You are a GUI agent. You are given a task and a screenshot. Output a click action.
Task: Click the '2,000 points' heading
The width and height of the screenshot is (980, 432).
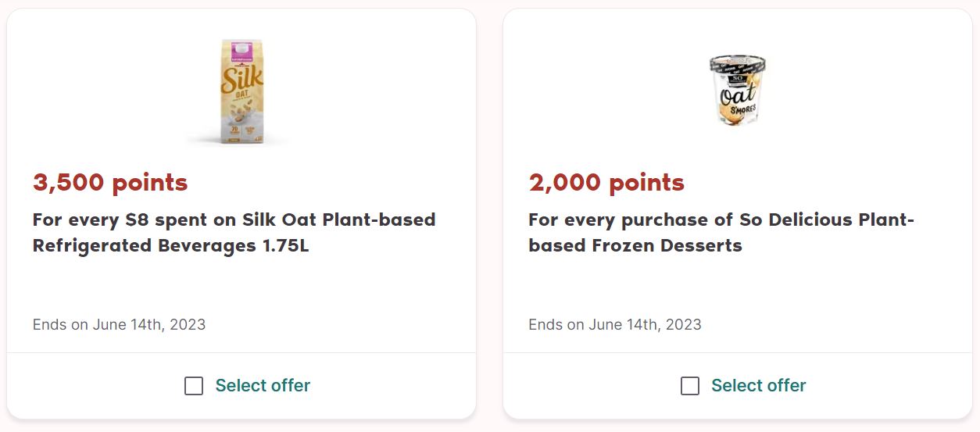[x=606, y=183]
